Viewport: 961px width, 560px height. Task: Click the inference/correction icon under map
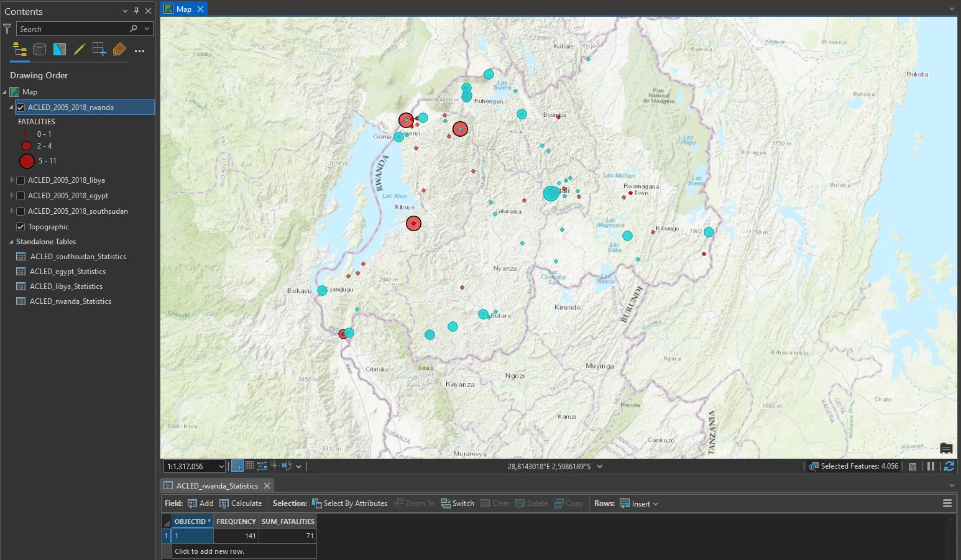point(274,466)
